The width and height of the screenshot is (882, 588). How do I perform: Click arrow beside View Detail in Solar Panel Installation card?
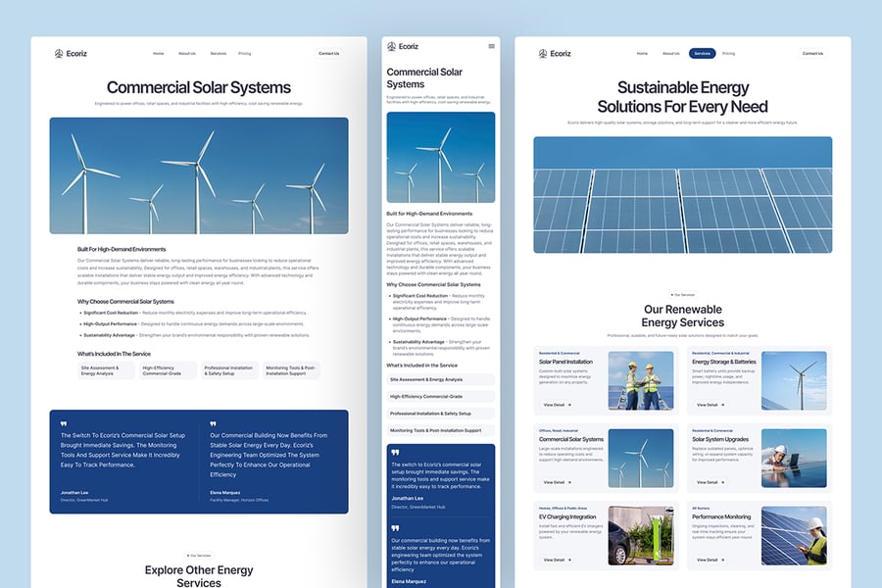point(569,405)
